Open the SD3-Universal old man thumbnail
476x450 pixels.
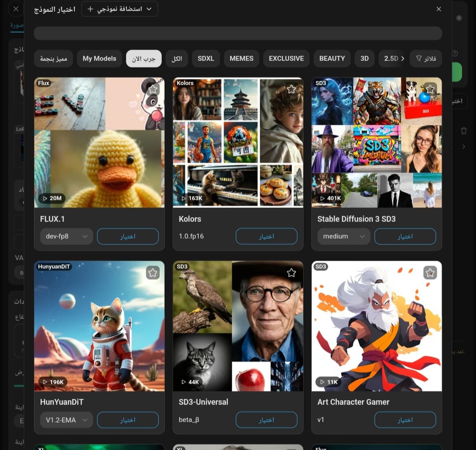coord(238,326)
